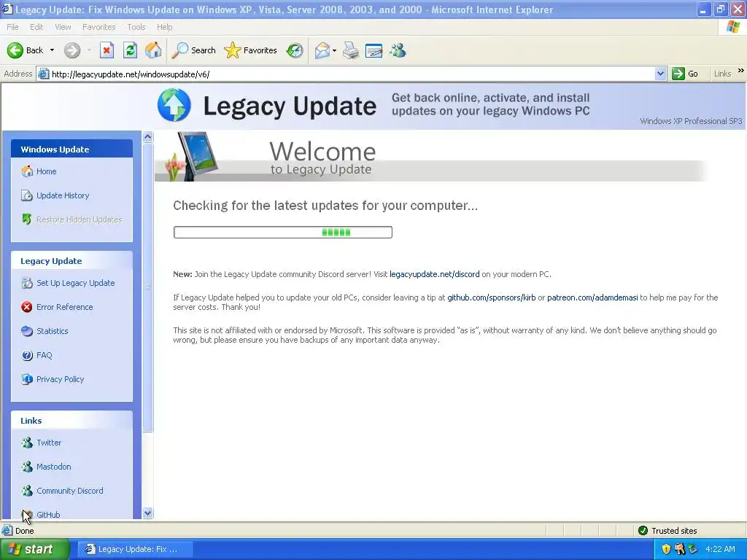Image resolution: width=747 pixels, height=560 pixels.
Task: Click the page icon in address bar
Action: 43,74
